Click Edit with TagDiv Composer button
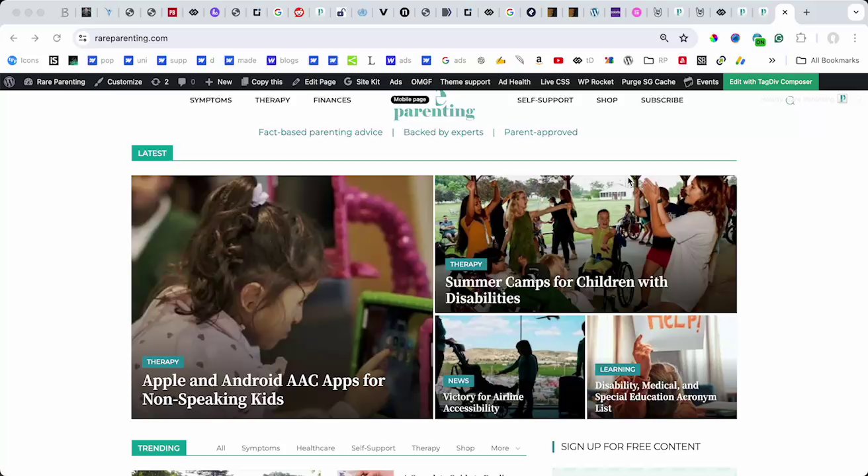This screenshot has width=868, height=476. 771,82
